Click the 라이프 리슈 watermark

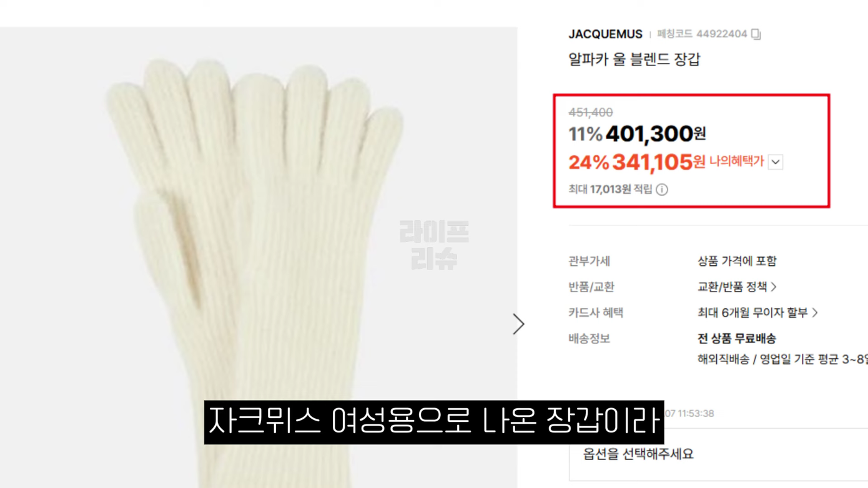(434, 245)
